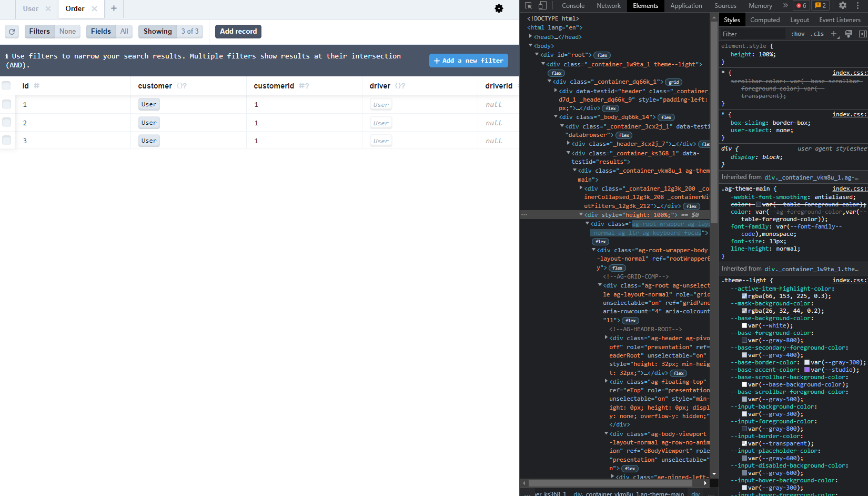Collapse the div id root node
868x496 pixels.
point(537,54)
